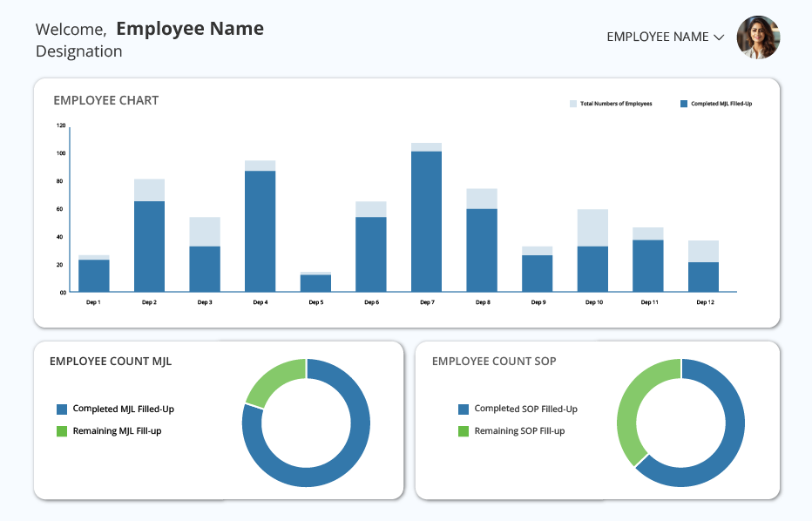Click the Dep 2 axis label
Screen dimensions: 812x521
(x=149, y=302)
